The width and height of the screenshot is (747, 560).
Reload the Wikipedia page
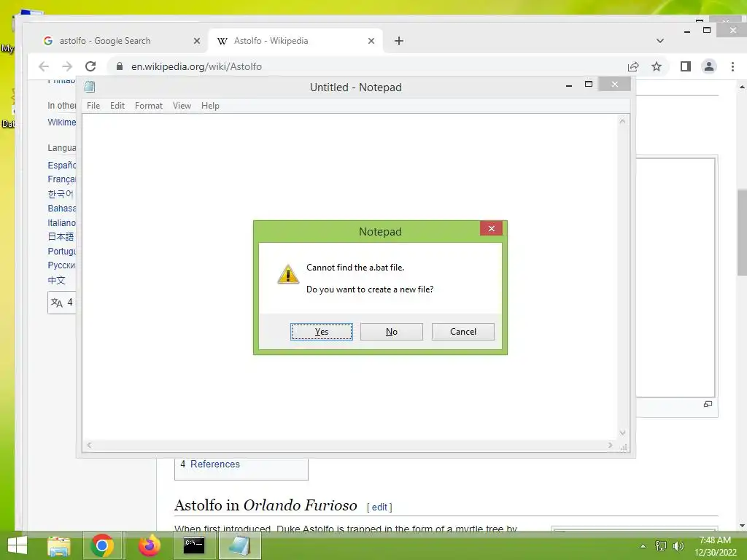90,66
